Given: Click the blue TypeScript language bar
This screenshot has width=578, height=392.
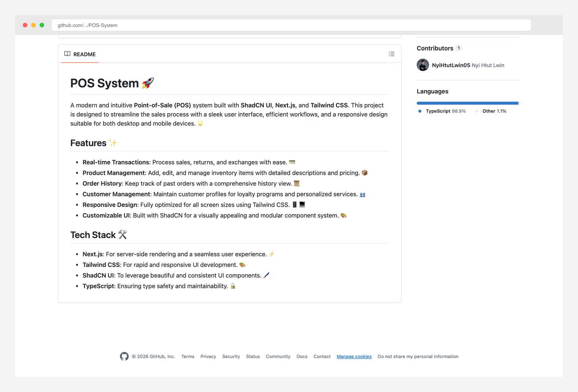Looking at the screenshot, I should (467, 103).
